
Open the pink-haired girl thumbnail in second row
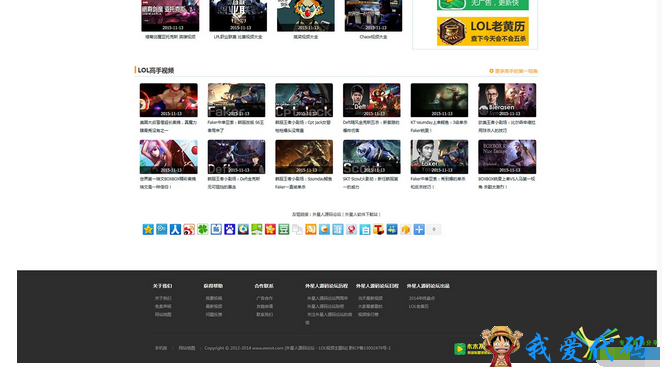pyautogui.click(x=169, y=157)
